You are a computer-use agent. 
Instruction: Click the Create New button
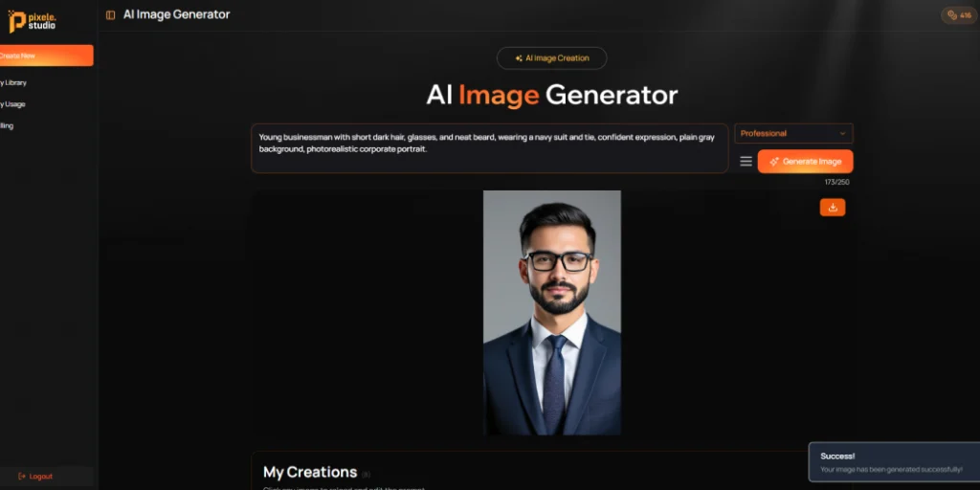coord(46,56)
